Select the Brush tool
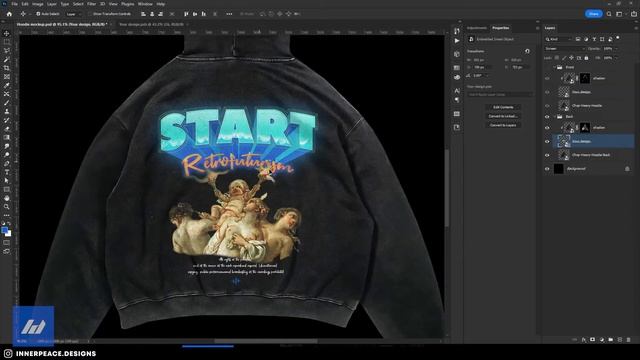This screenshot has height=360, width=640. [7, 102]
